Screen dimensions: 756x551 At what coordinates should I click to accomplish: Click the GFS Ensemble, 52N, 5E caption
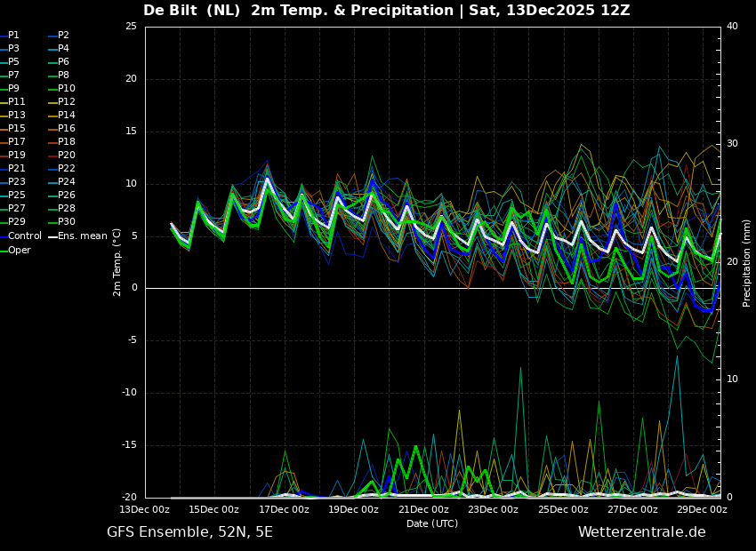coord(189,532)
